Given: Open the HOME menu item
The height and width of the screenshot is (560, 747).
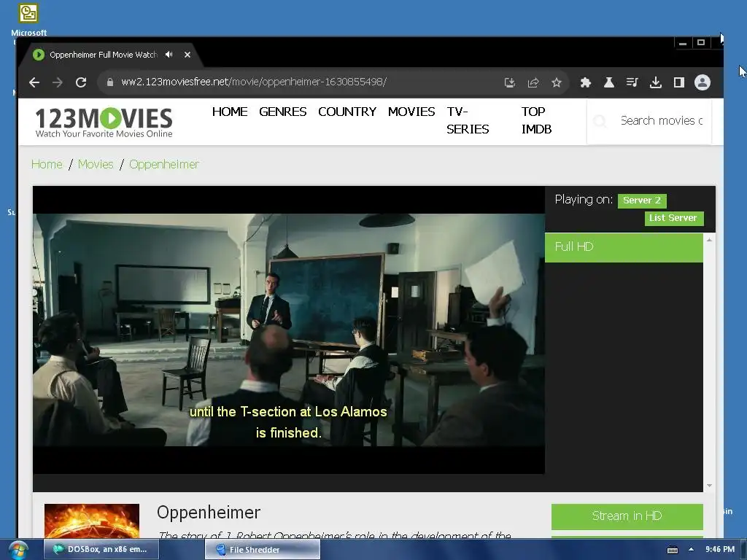Looking at the screenshot, I should (x=230, y=112).
